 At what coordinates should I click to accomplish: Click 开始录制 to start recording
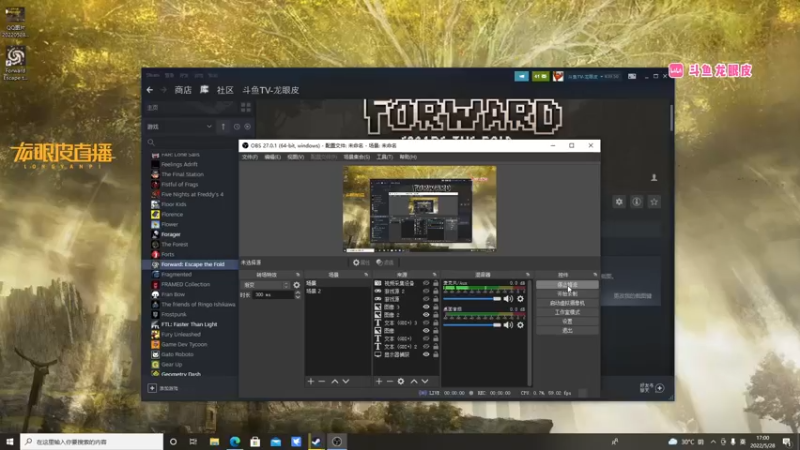pyautogui.click(x=567, y=294)
